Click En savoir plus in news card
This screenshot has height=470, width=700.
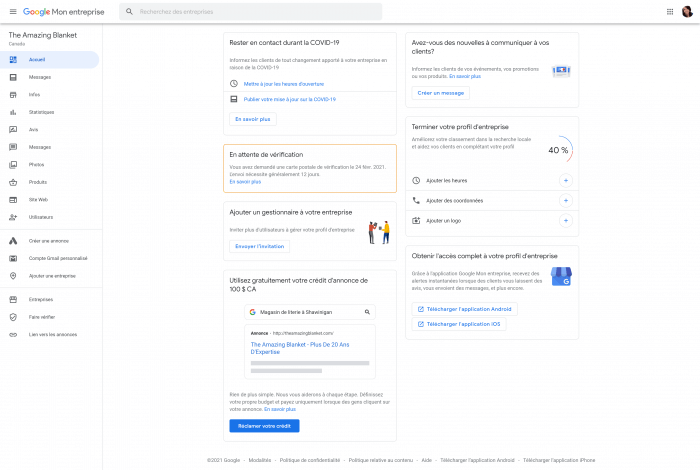[465, 76]
